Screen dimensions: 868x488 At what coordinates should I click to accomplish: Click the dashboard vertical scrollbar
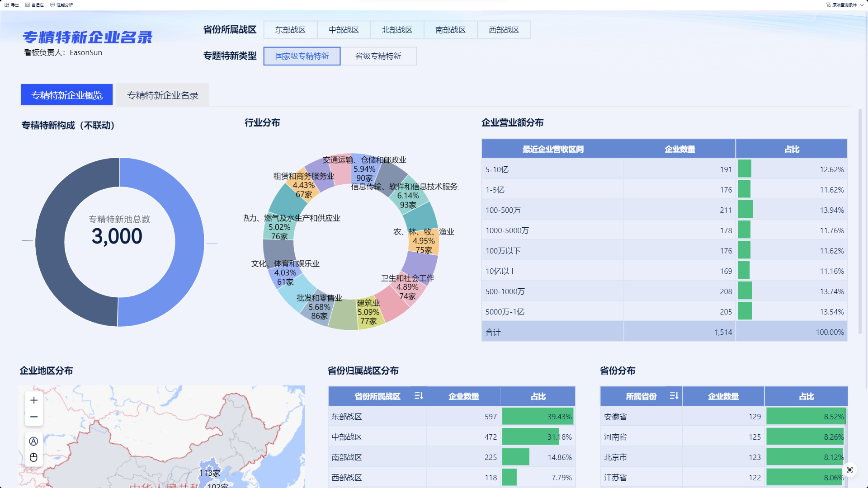click(860, 221)
